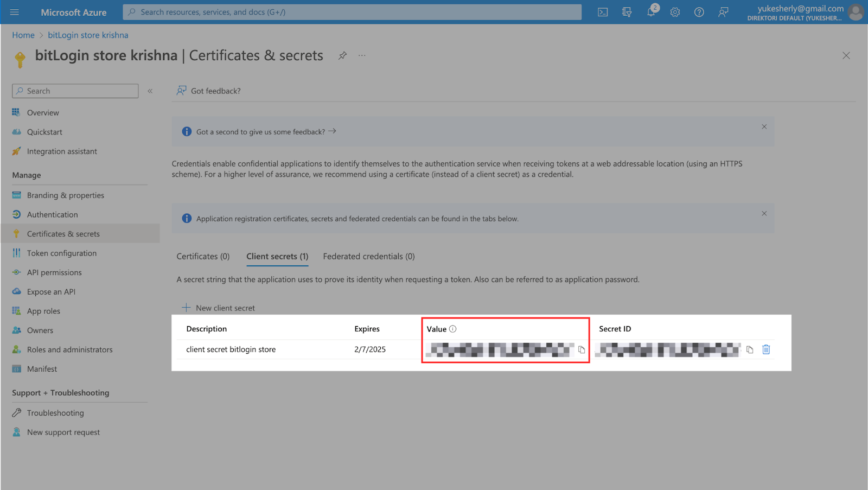The image size is (868, 490).
Task: Click the Description column header
Action: tap(207, 329)
